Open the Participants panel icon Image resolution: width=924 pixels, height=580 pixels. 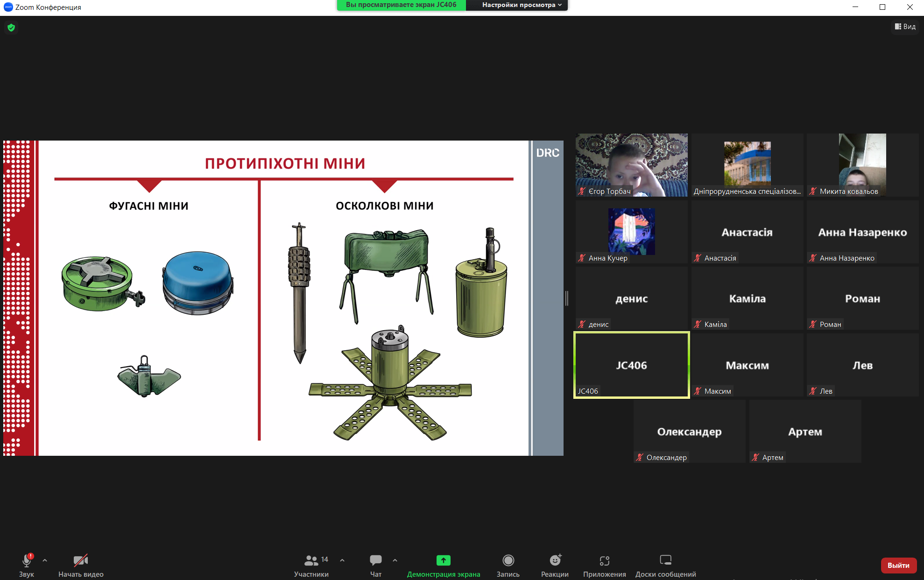[x=311, y=560]
